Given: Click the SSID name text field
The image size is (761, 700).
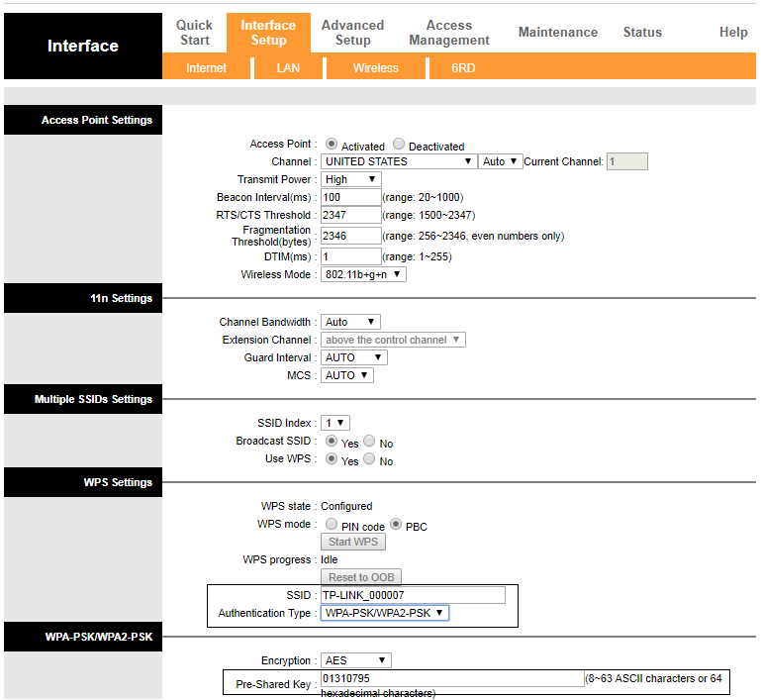Looking at the screenshot, I should pos(413,595).
